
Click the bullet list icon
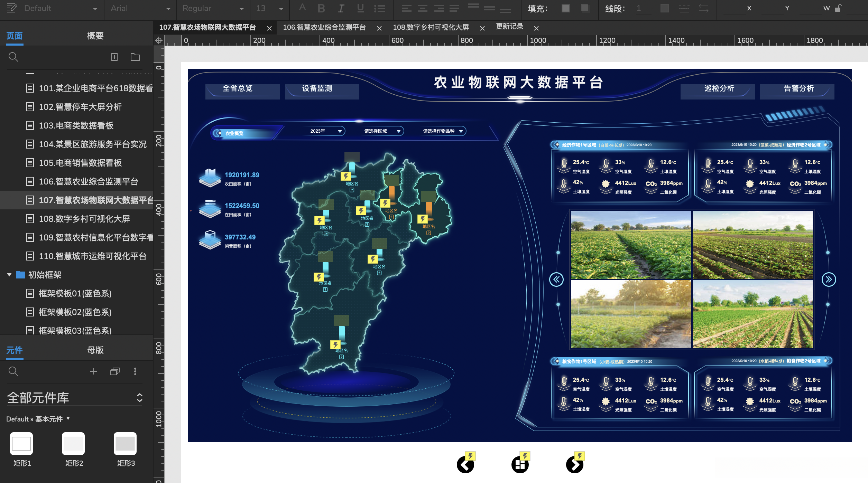380,8
